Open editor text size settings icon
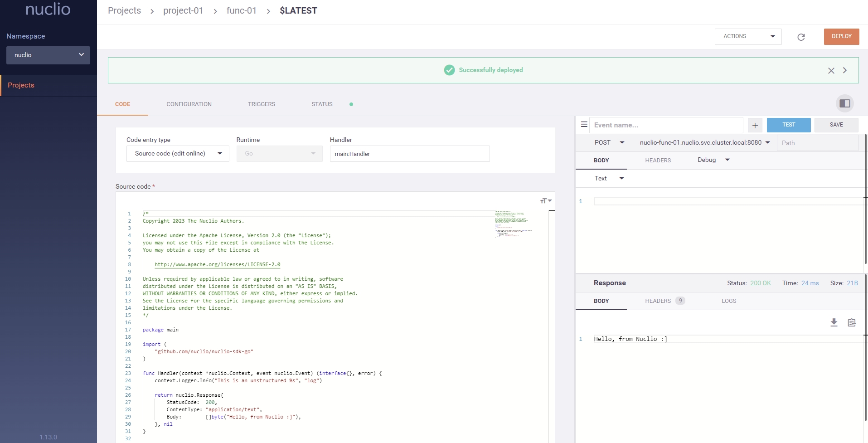The image size is (868, 443). pyautogui.click(x=546, y=201)
